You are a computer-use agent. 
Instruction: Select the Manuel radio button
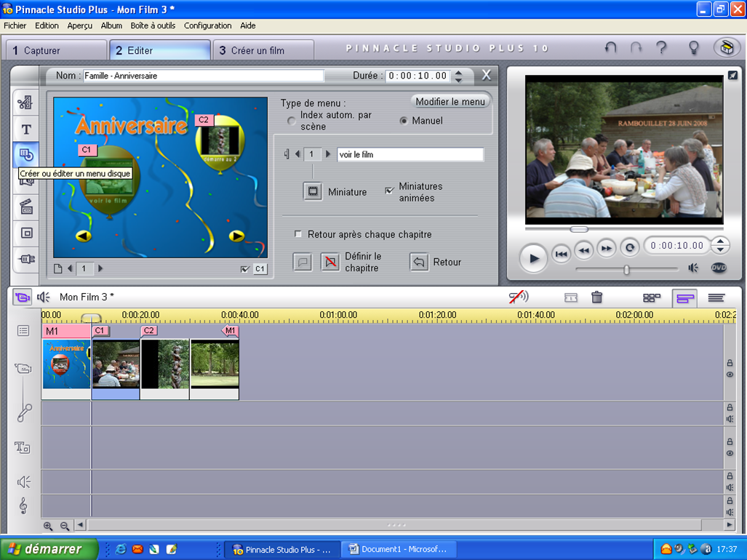tap(404, 121)
